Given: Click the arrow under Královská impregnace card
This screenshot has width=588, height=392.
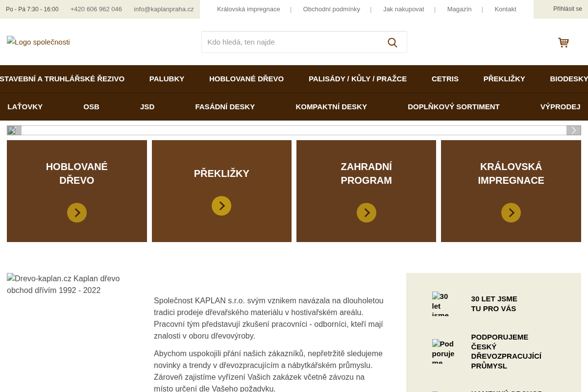Looking at the screenshot, I should coord(511,213).
